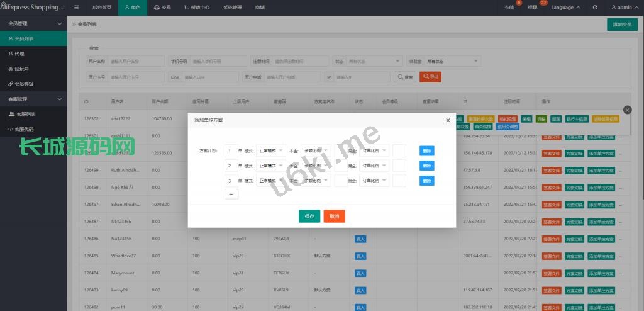Click the 充值 notification badge item
Screen dimensions: 644x311
510,8
